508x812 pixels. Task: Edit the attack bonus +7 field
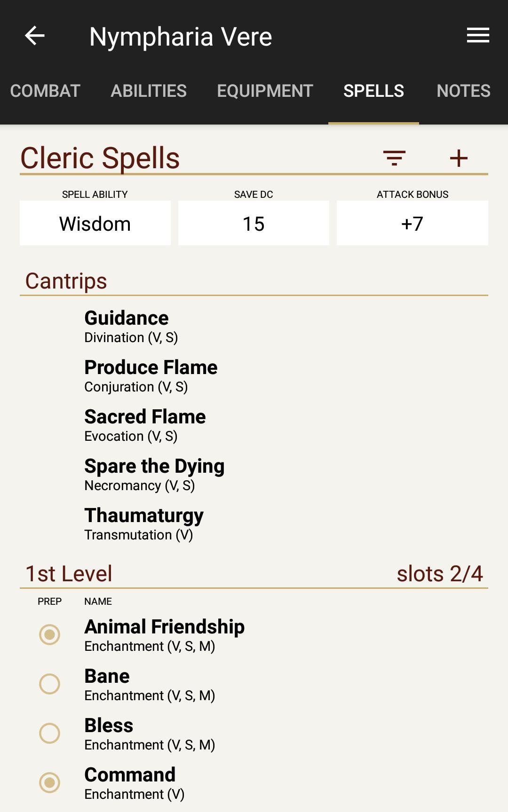pyautogui.click(x=412, y=224)
